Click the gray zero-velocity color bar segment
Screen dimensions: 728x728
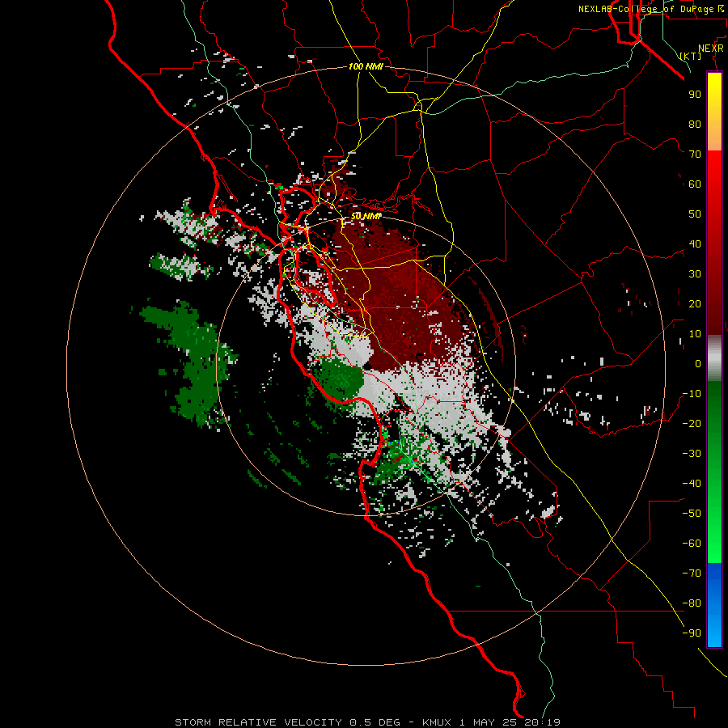[x=714, y=359]
